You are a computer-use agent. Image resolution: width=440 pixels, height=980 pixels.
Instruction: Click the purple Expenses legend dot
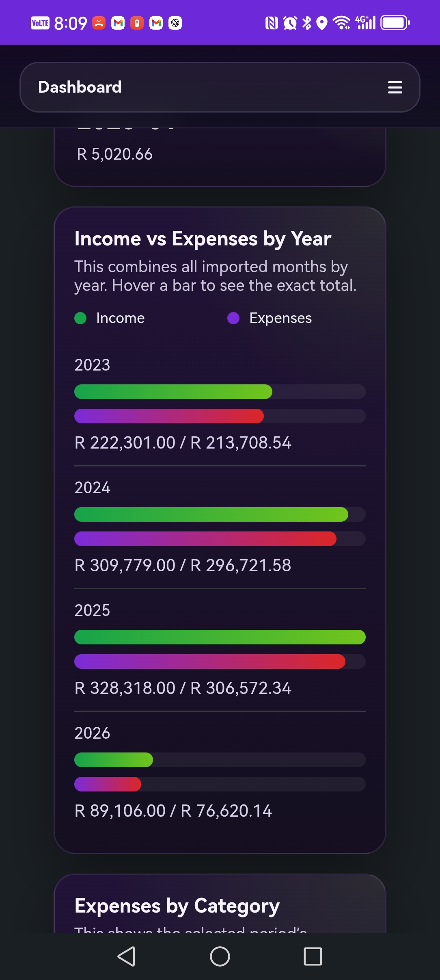[234, 318]
